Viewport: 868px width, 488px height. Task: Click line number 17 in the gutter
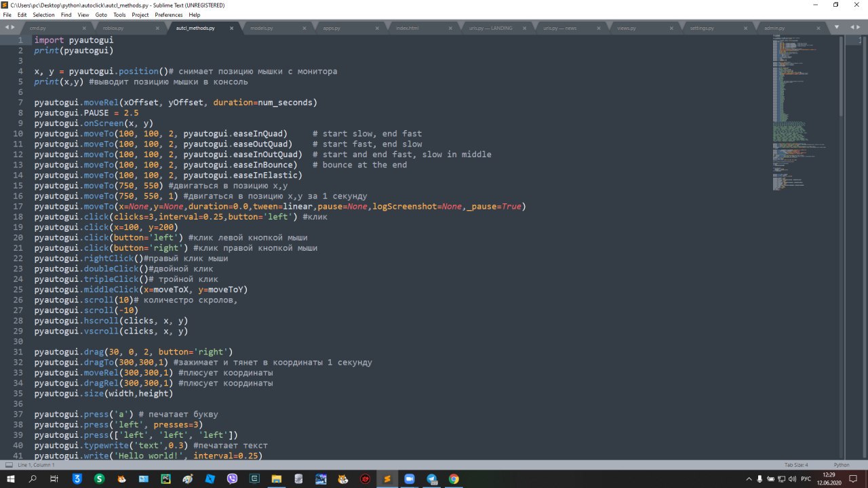pyautogui.click(x=19, y=206)
